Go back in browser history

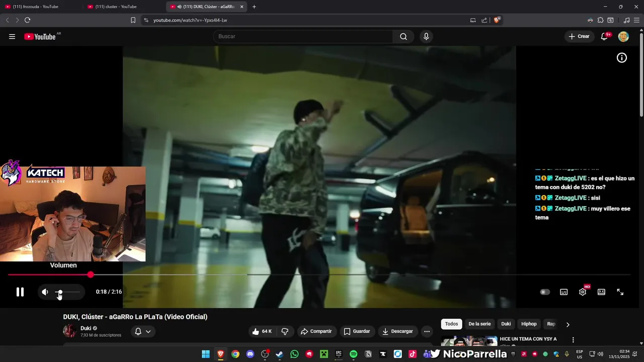tap(7, 20)
